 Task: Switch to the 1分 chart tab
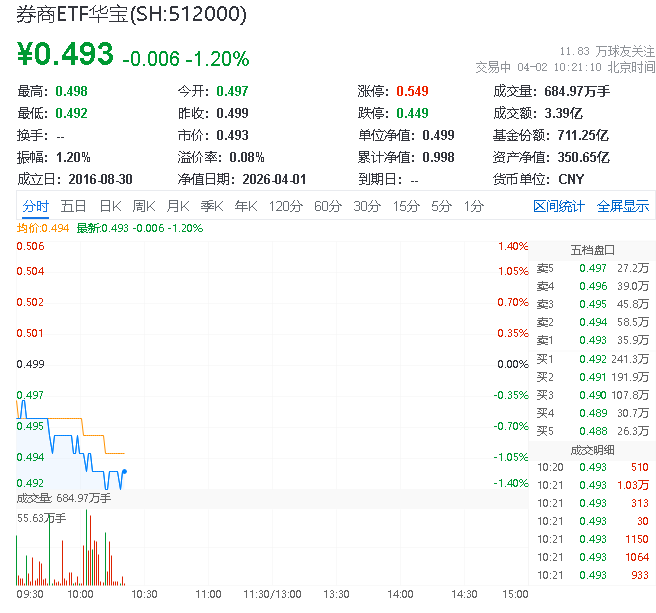[474, 206]
